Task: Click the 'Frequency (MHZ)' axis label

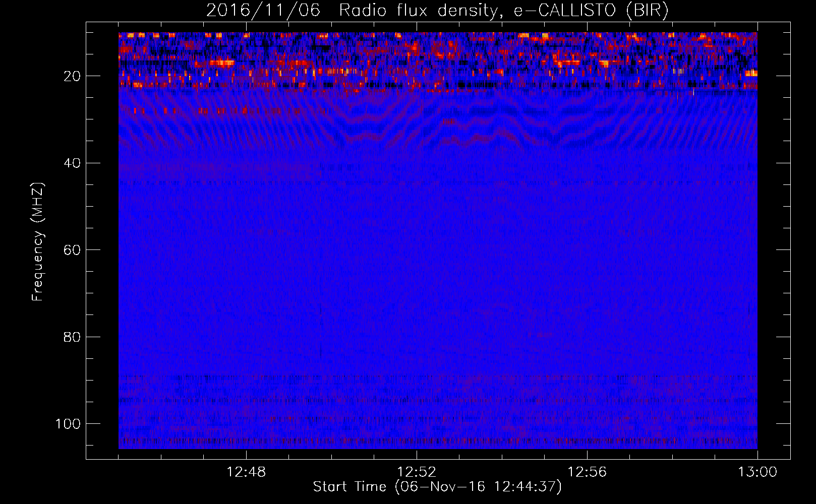Action: [38, 242]
